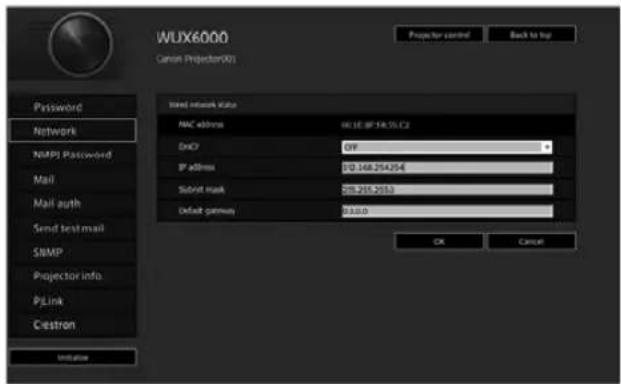Go to the Mail settings
The width and height of the screenshot is (621, 384).
(72, 179)
